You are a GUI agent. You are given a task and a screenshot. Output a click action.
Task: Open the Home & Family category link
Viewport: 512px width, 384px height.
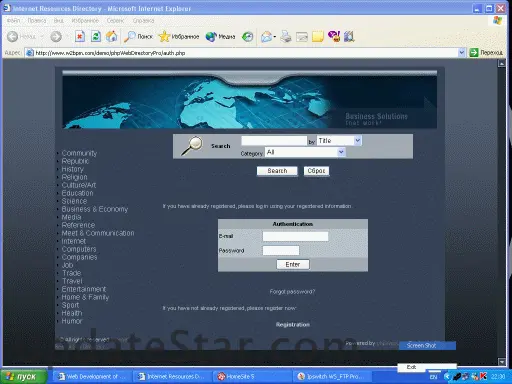click(x=85, y=297)
